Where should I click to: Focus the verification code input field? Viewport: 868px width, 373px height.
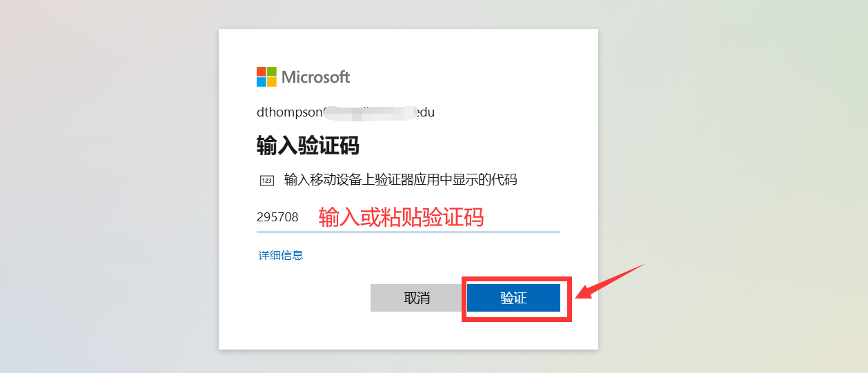pos(408,217)
